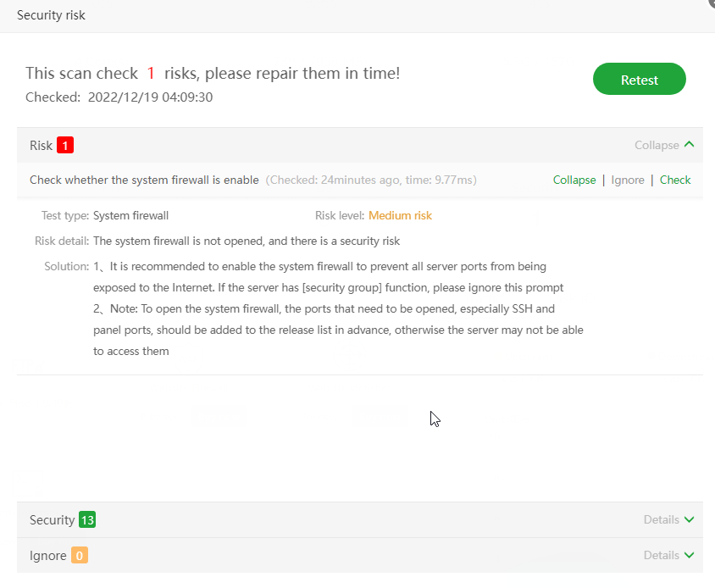This screenshot has width=715, height=588.
Task: Click the orange Medium risk label
Action: [400, 216]
